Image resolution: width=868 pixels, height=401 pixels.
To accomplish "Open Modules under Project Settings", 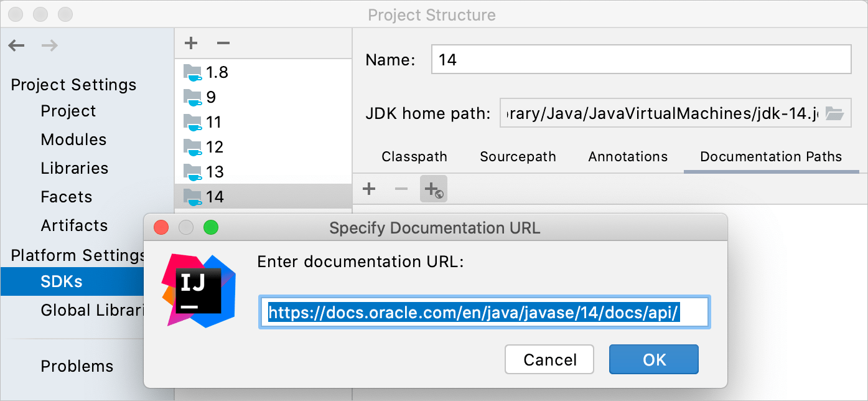I will point(73,139).
